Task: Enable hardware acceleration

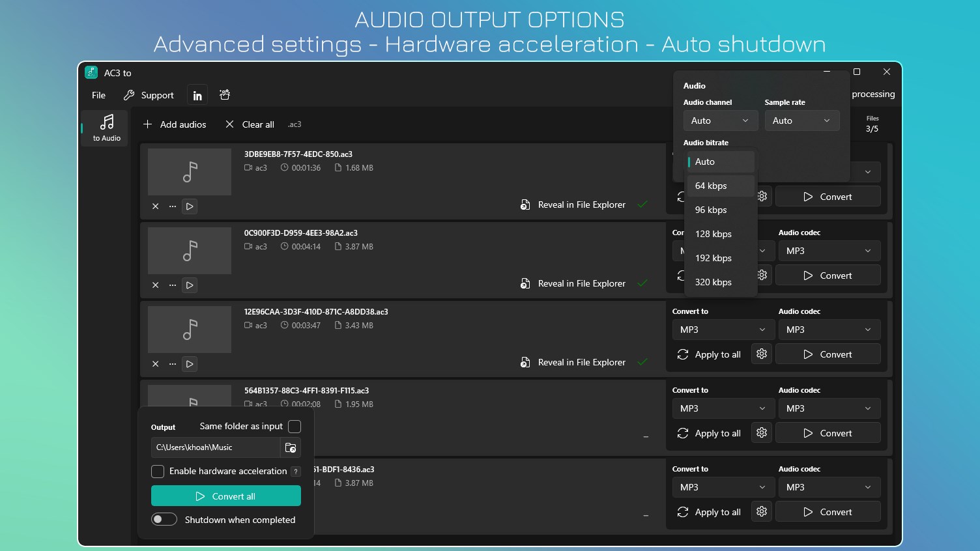Action: (157, 471)
